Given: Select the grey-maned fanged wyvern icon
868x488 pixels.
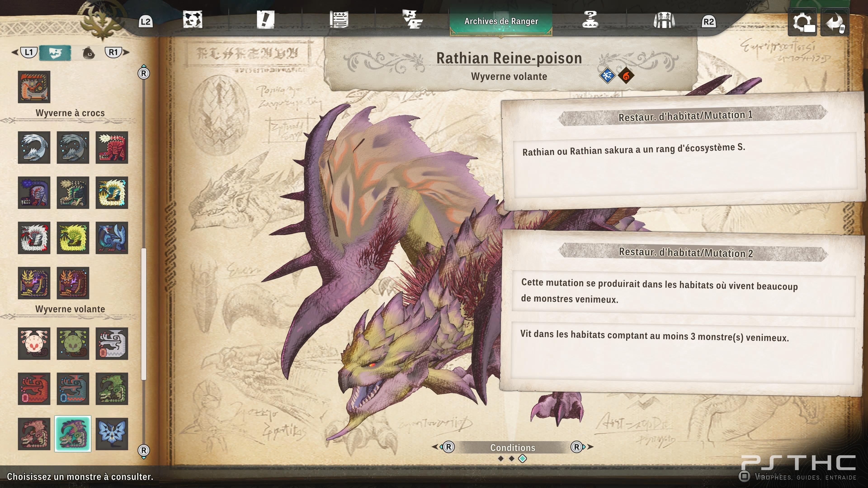Looking at the screenshot, I should tap(73, 148).
